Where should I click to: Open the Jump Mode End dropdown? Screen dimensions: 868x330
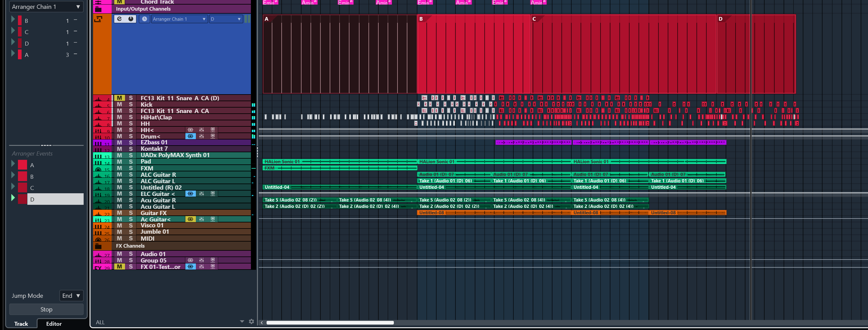click(71, 296)
